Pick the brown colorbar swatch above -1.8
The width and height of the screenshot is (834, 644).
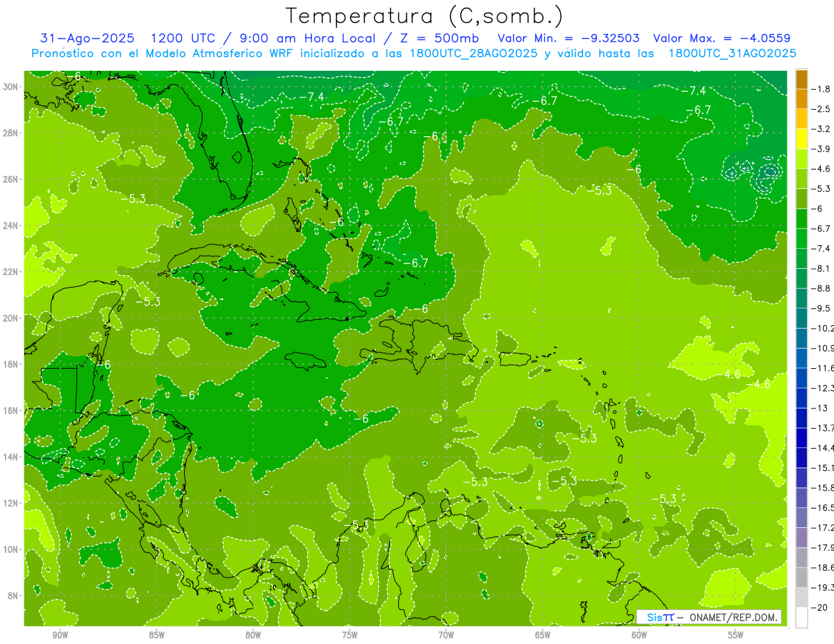point(801,79)
